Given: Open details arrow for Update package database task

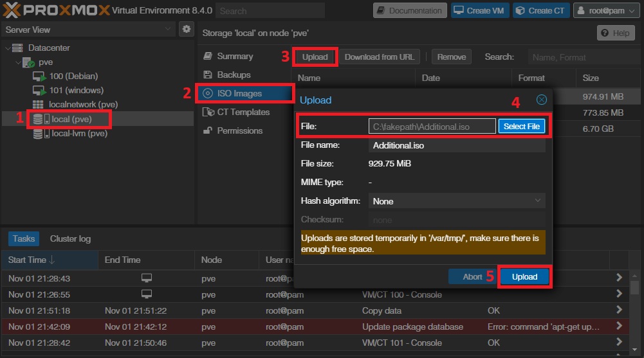Looking at the screenshot, I should pos(619,326).
